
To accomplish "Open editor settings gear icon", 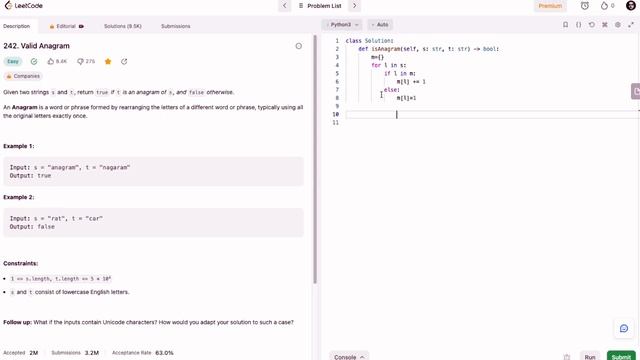I will [618, 25].
